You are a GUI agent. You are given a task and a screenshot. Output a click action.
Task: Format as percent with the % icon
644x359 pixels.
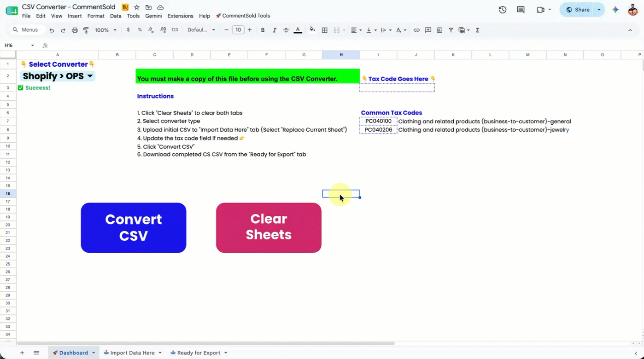click(x=140, y=30)
